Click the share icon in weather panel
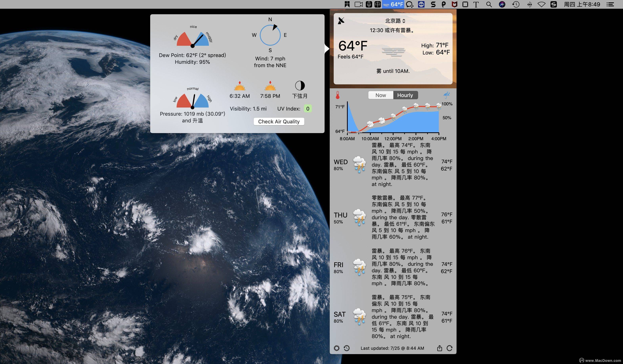 click(x=439, y=348)
